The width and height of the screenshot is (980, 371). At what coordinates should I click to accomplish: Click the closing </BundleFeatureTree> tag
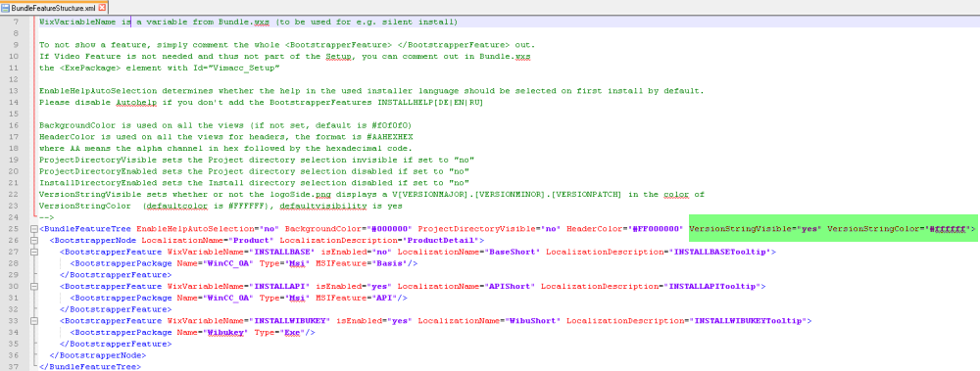click(90, 367)
